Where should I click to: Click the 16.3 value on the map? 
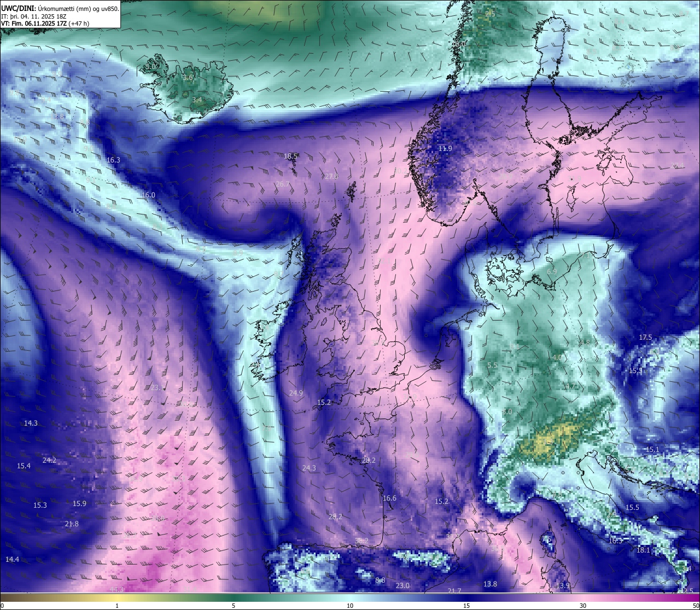pos(113,160)
